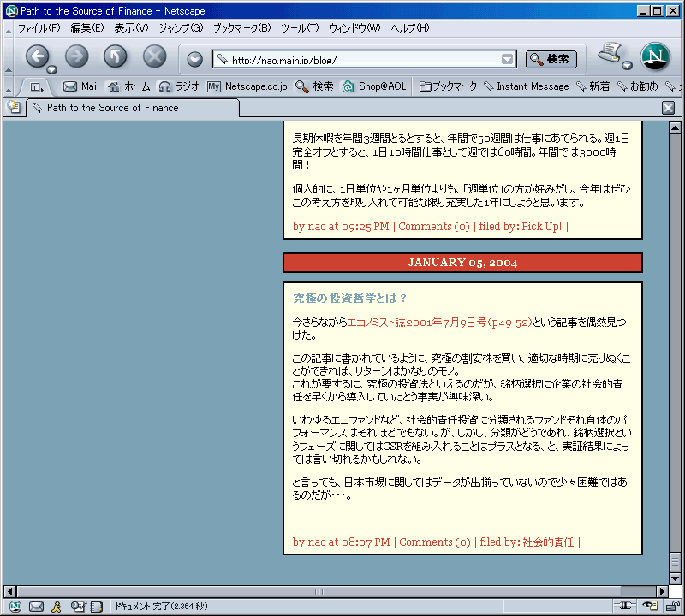Image resolution: width=685 pixels, height=616 pixels.
Task: Open Navigator from status bar component icon
Action: [x=15, y=607]
